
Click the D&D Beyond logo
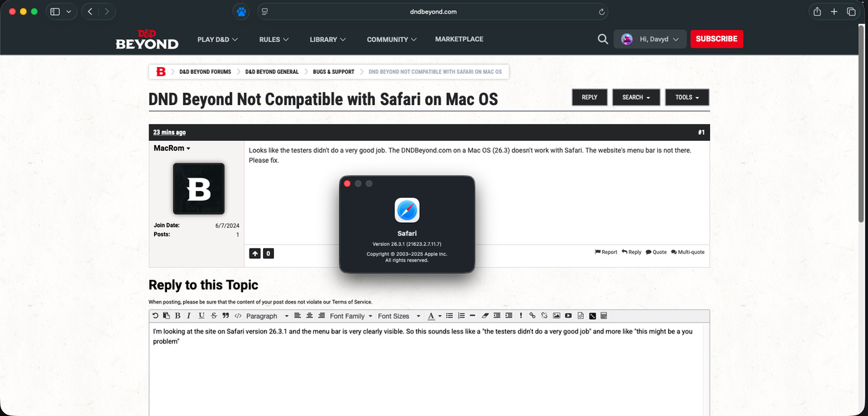[147, 39]
